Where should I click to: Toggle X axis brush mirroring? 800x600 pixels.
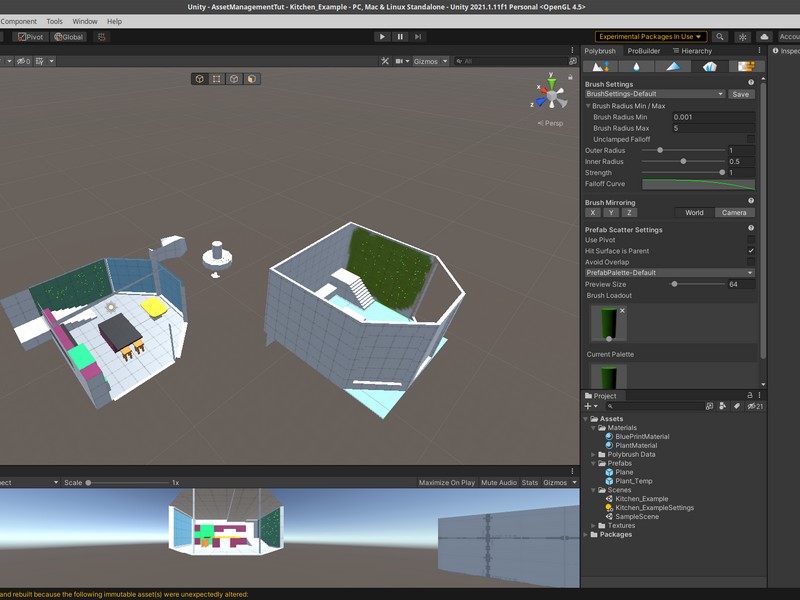point(593,213)
